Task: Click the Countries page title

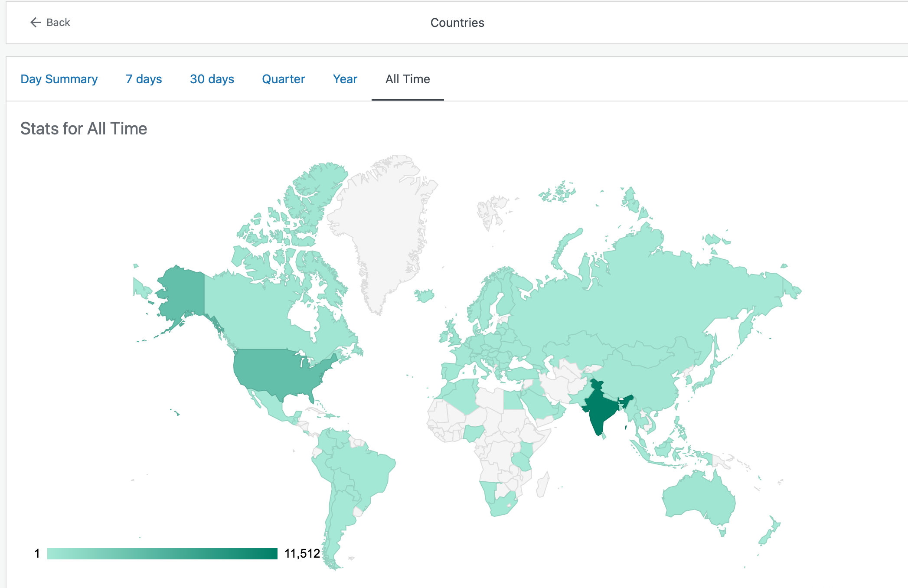Action: 457,23
